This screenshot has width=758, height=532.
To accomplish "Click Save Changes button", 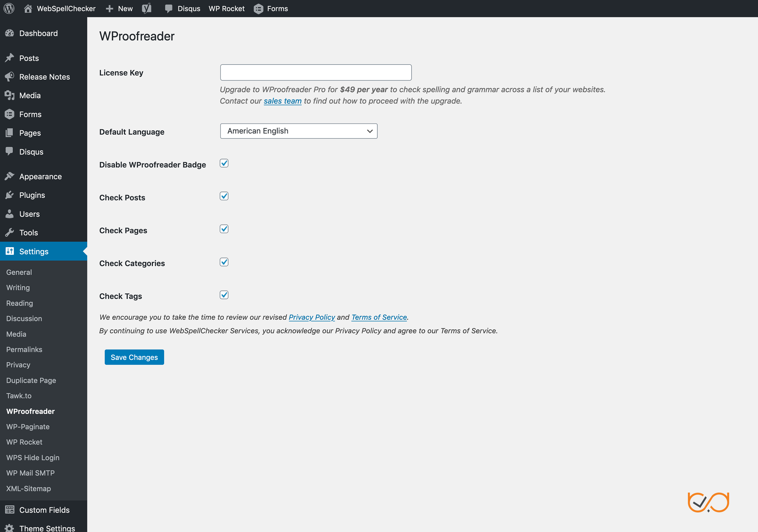I will (134, 357).
